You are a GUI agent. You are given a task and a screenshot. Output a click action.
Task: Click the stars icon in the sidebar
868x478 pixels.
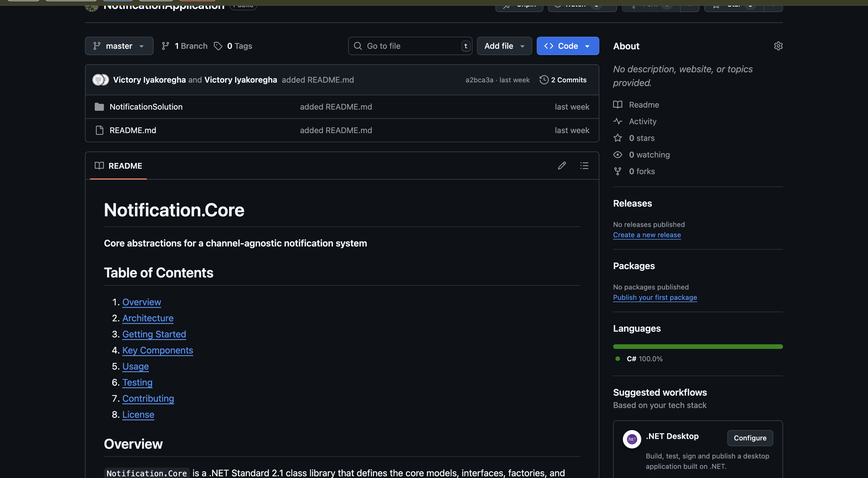[x=618, y=138]
